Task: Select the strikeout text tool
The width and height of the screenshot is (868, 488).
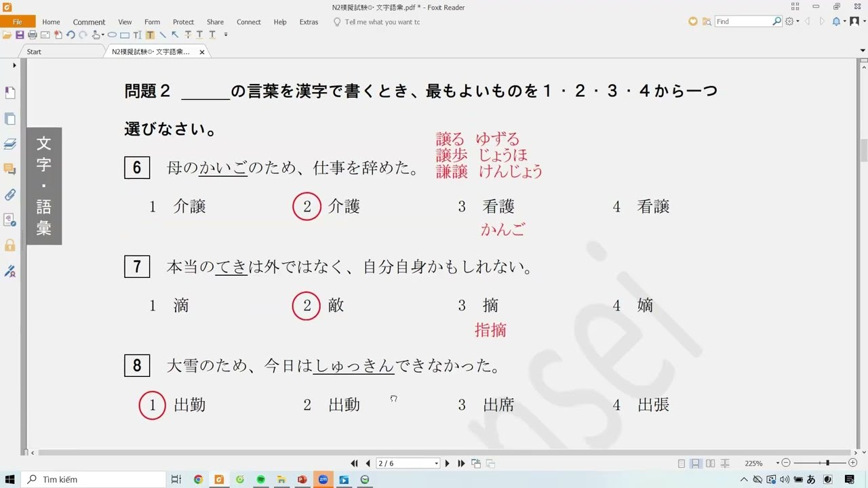Action: pos(188,35)
